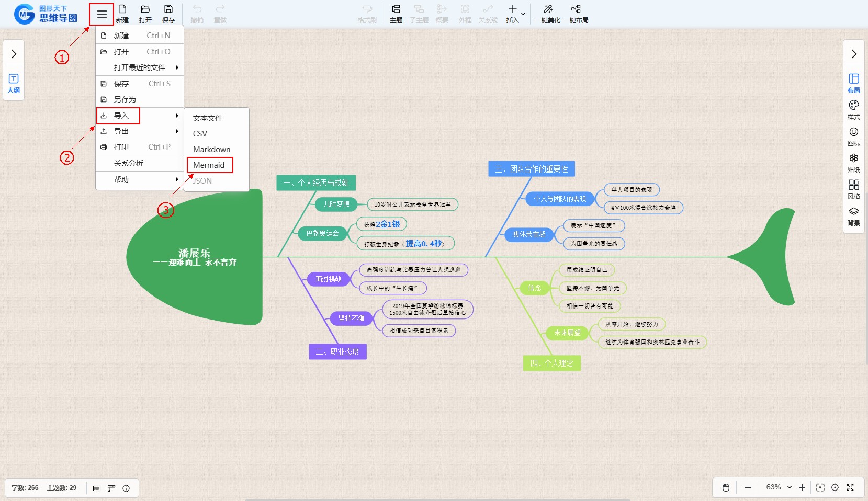Image resolution: width=868 pixels, height=501 pixels.
Task: Open the 贴纸 stickers panel
Action: click(853, 162)
